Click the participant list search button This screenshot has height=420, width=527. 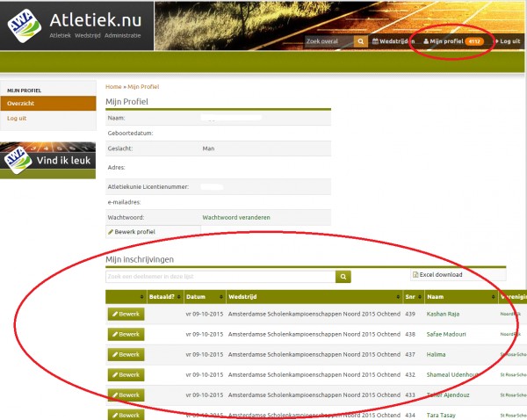pos(343,276)
